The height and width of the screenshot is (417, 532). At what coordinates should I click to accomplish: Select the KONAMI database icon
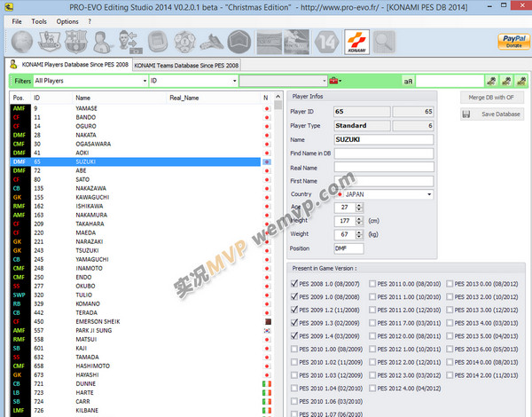[357, 42]
